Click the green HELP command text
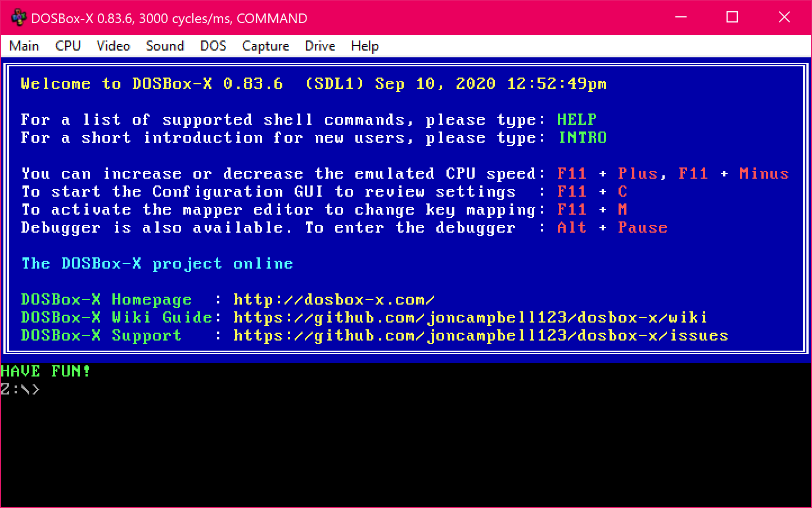This screenshot has height=508, width=812. tap(577, 119)
